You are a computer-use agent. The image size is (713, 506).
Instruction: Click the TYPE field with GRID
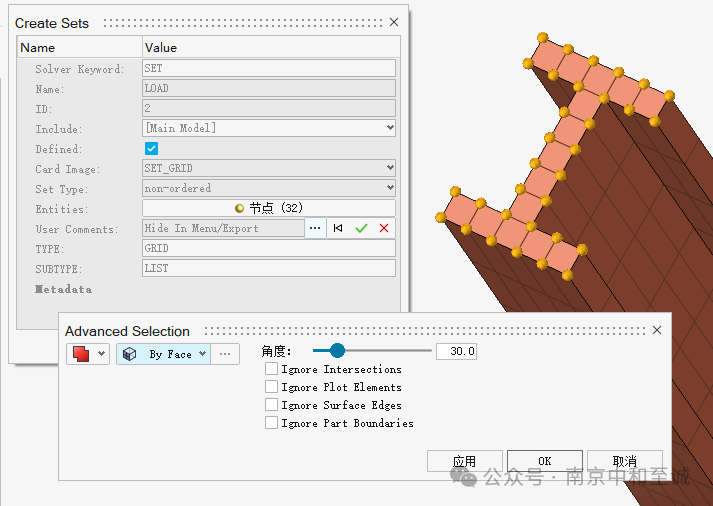[x=269, y=248]
